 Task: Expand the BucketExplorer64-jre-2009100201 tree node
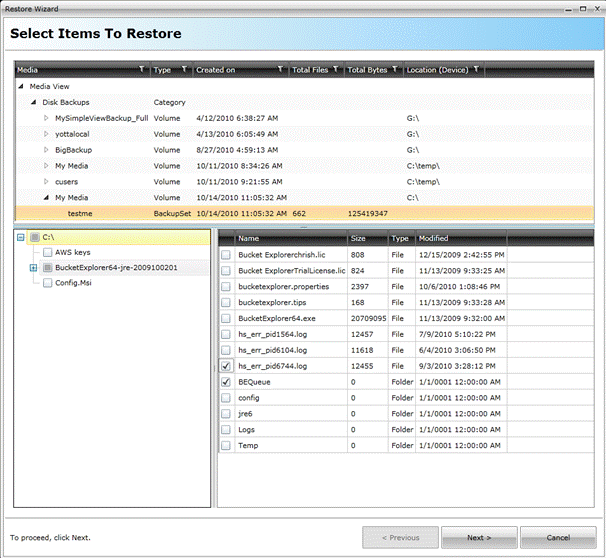[34, 267]
